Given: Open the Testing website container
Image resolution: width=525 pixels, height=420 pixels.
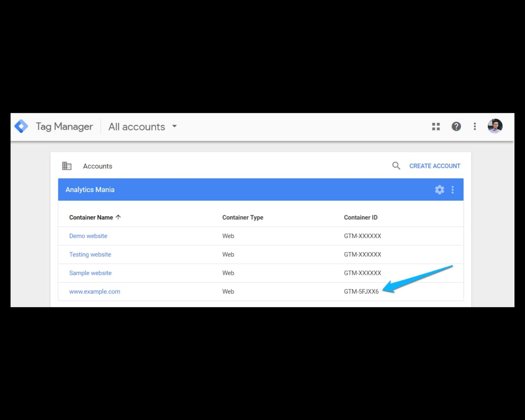Looking at the screenshot, I should (90, 254).
